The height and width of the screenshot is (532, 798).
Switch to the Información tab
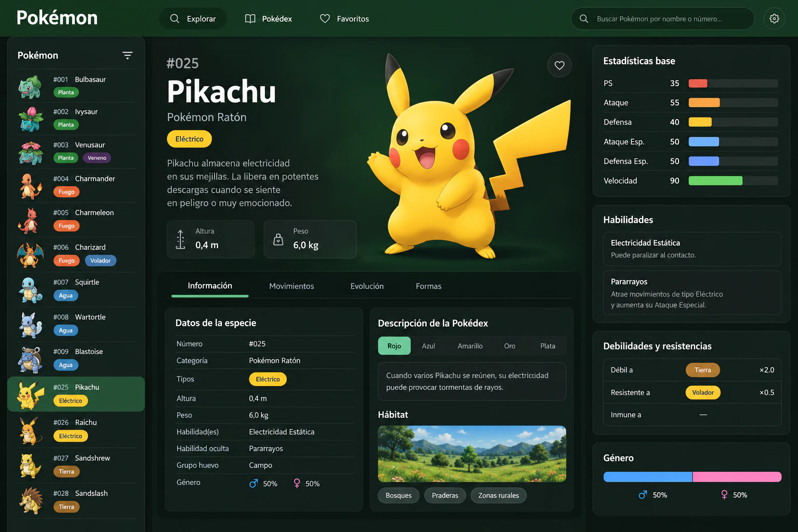click(210, 286)
